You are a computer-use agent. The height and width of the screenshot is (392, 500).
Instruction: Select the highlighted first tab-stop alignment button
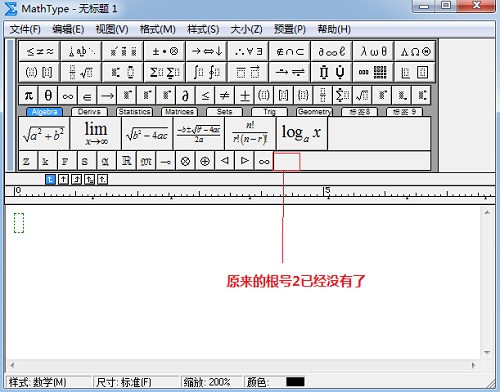point(50,180)
